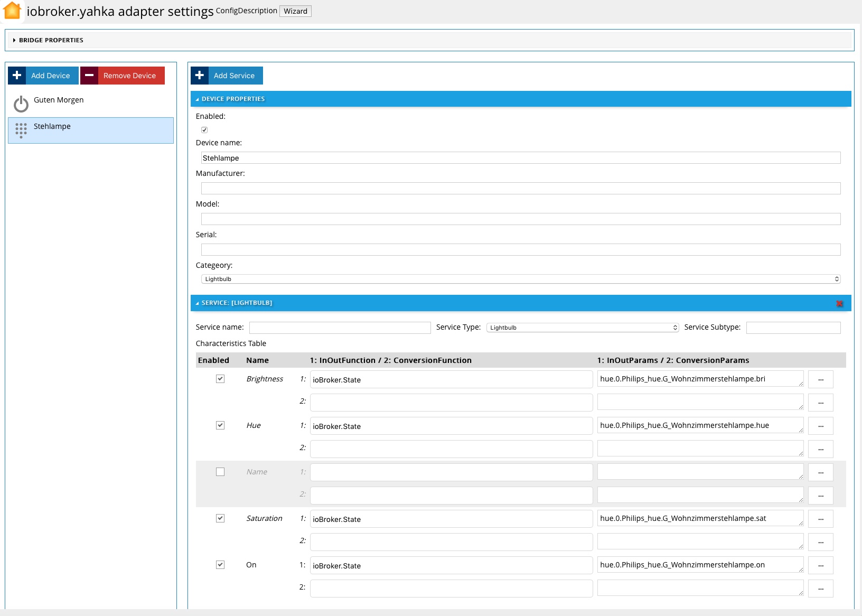The height and width of the screenshot is (616, 862).
Task: Click On InOutFunction ioBroker.State field
Action: tap(452, 565)
